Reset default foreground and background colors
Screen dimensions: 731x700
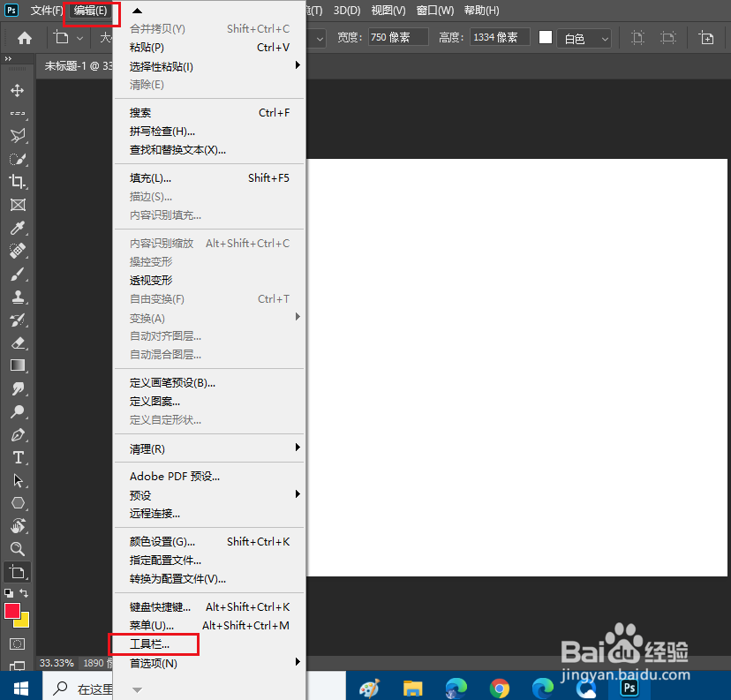tap(9, 593)
